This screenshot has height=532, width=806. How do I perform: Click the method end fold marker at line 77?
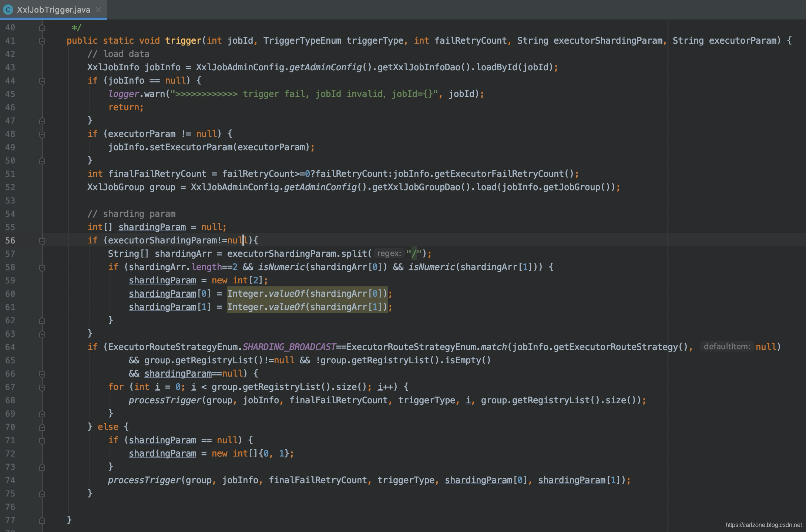pyautogui.click(x=42, y=521)
